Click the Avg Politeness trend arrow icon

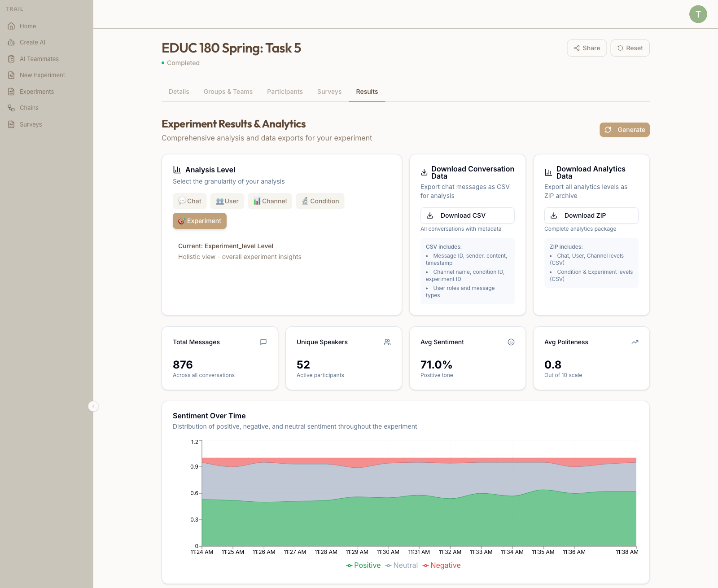(x=635, y=342)
